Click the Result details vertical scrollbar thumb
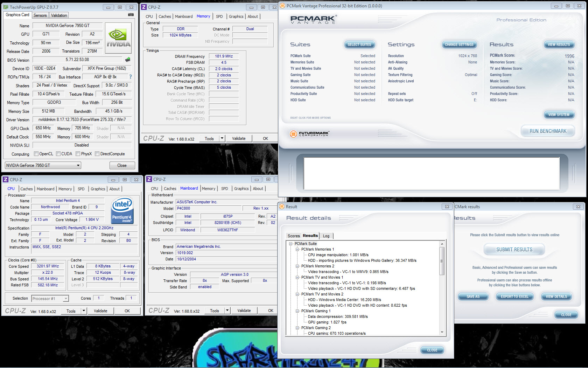 tap(442, 261)
